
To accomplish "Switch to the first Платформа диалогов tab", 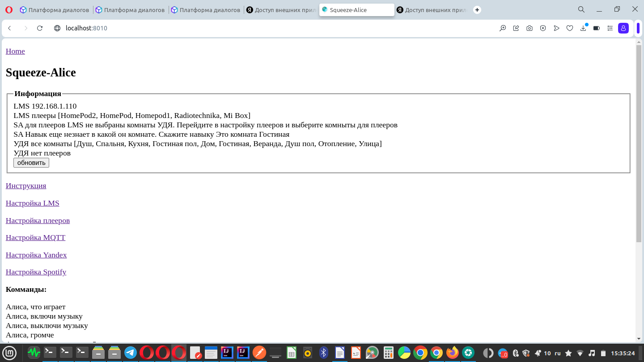I will coord(55,10).
